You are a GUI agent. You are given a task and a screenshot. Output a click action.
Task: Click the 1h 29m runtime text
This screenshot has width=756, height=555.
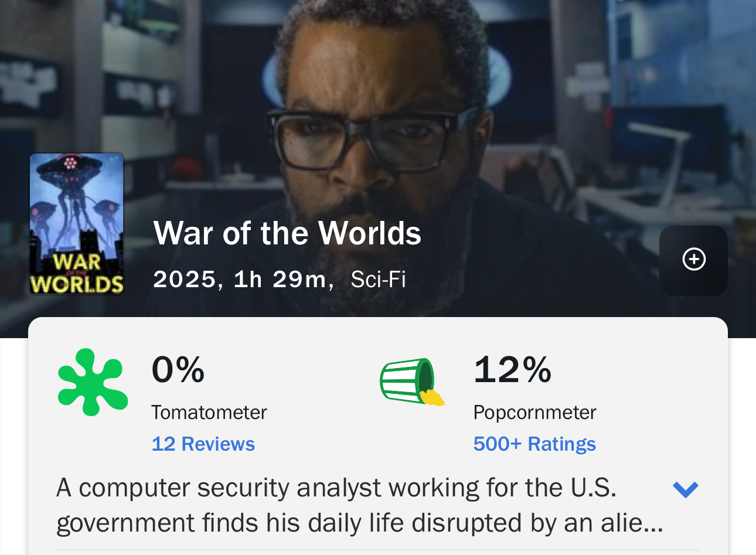click(280, 279)
